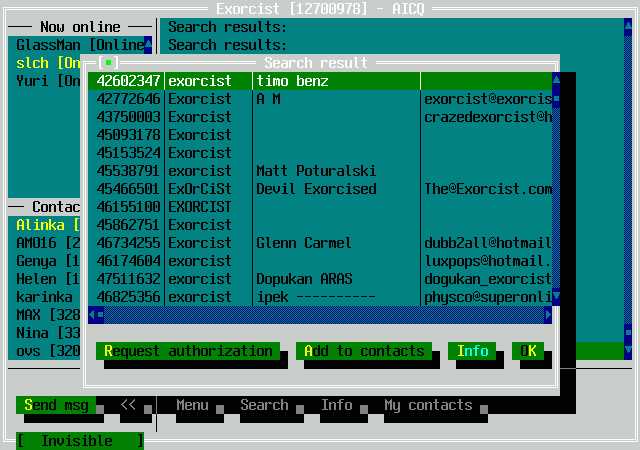Select the ipek row with UIN 46825356

click(x=320, y=297)
